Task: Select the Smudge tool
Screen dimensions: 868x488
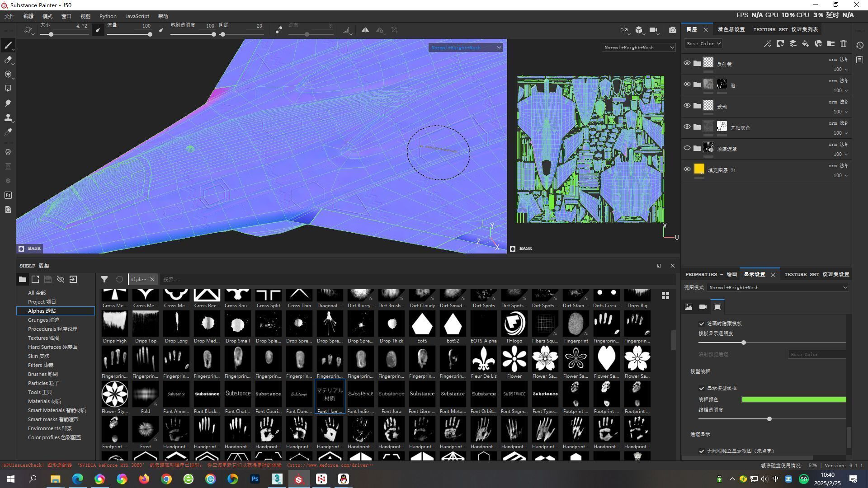Action: pos(8,103)
